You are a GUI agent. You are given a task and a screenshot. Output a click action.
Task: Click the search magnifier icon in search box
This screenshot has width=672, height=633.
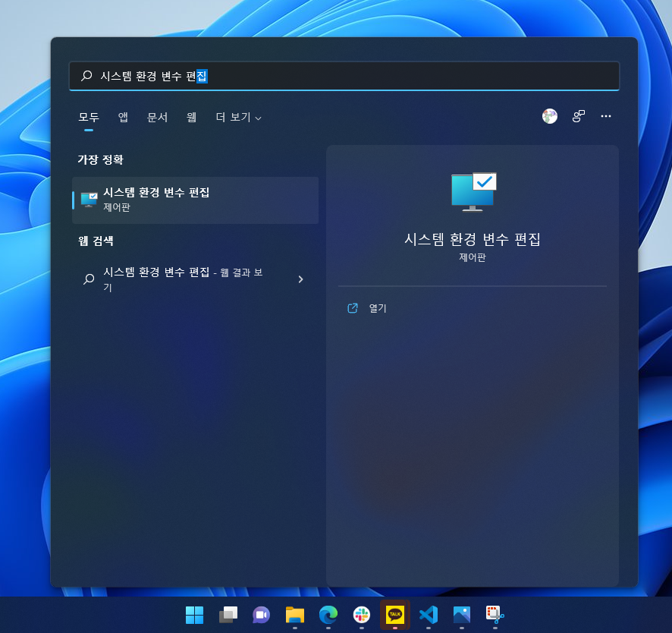coord(86,76)
